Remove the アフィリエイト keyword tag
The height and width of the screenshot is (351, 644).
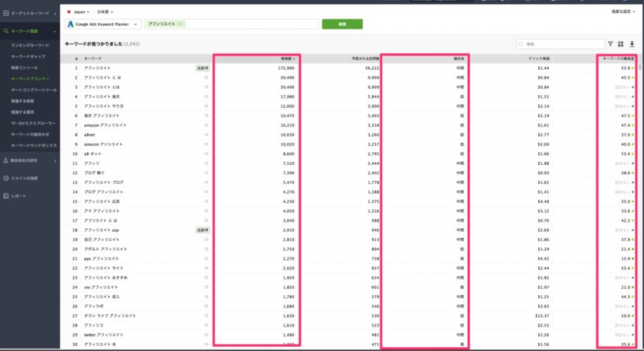(180, 24)
